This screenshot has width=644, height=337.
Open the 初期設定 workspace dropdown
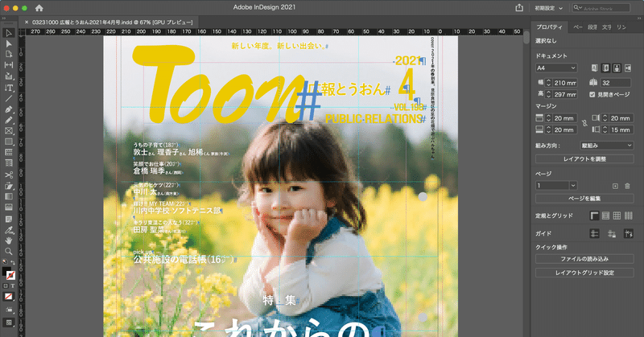[549, 8]
